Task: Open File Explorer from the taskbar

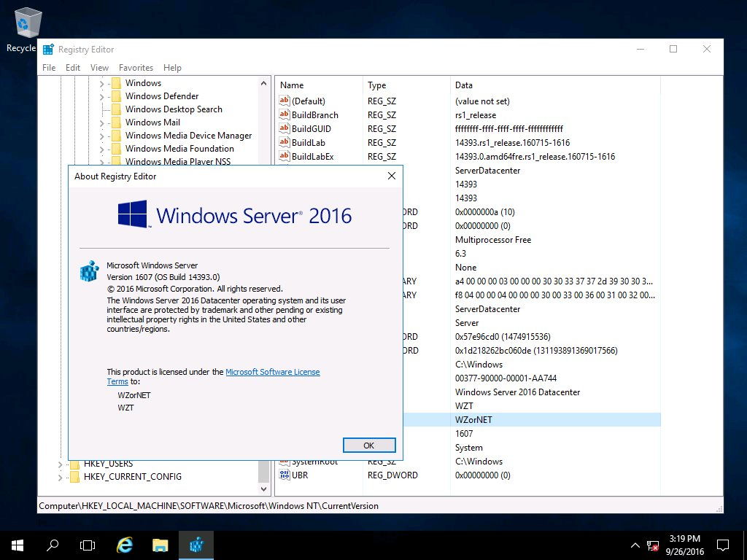Action: point(160,545)
